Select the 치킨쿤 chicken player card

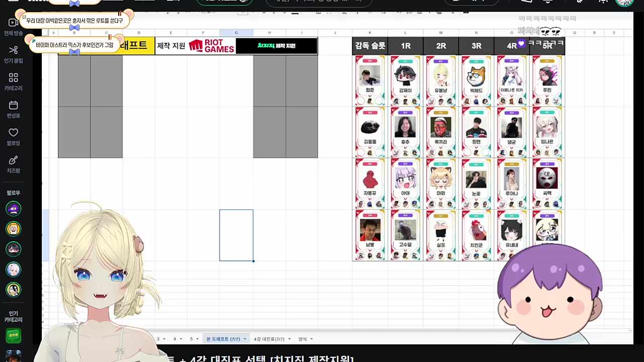point(476,235)
